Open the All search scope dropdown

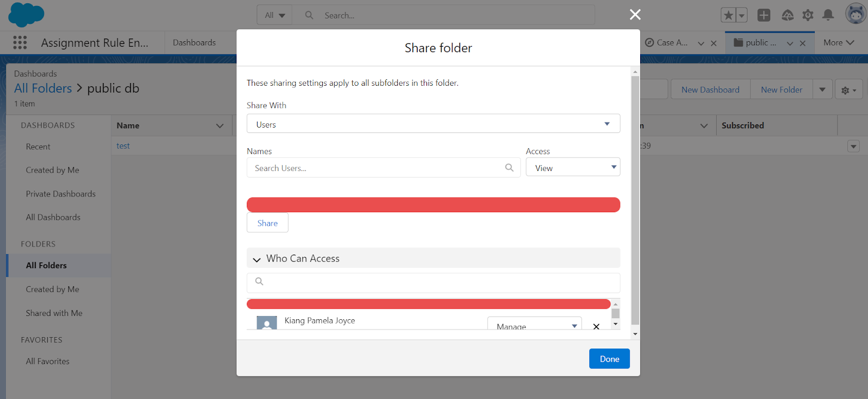[275, 15]
